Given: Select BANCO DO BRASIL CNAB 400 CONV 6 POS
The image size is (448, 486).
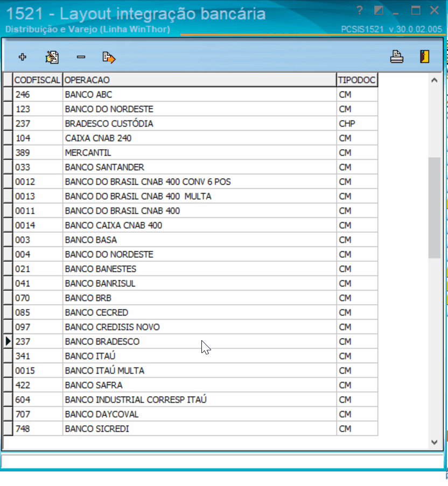Looking at the screenshot, I should click(191, 182).
